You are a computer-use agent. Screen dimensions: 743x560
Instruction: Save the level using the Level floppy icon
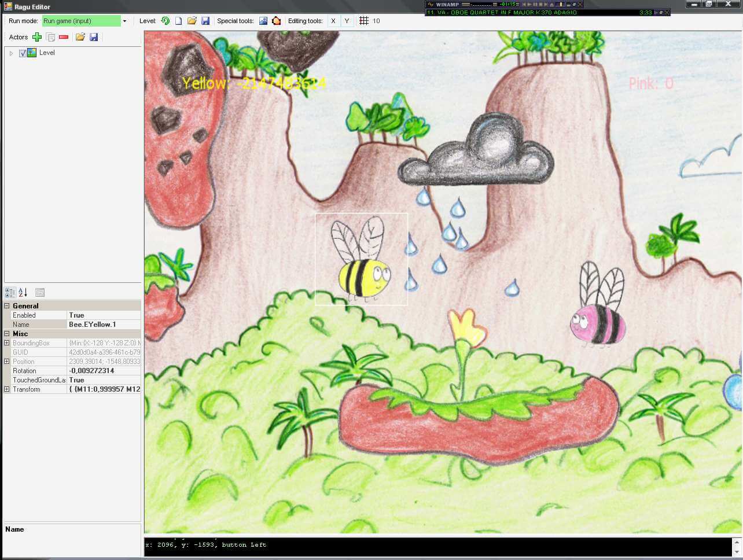point(205,21)
